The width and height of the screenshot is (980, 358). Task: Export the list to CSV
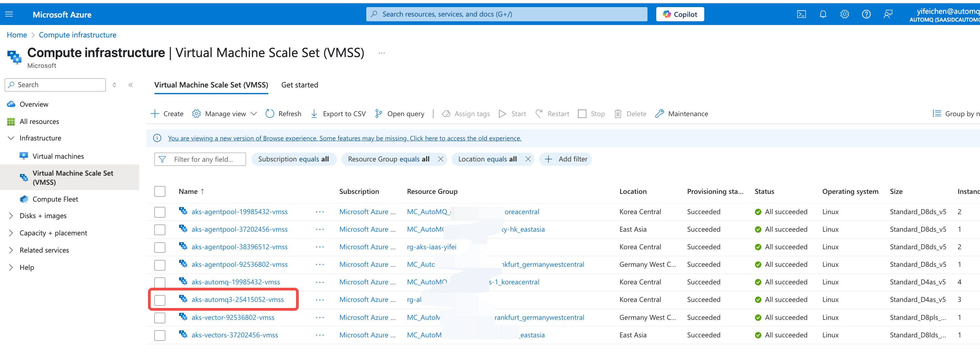pos(338,113)
